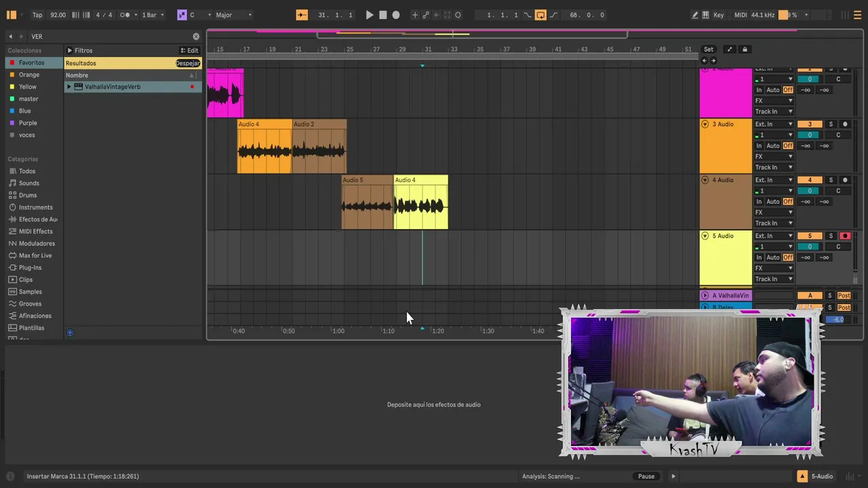Open the 5 Audio Ext. In dropdown
Viewport: 868px width, 488px height.
774,236
